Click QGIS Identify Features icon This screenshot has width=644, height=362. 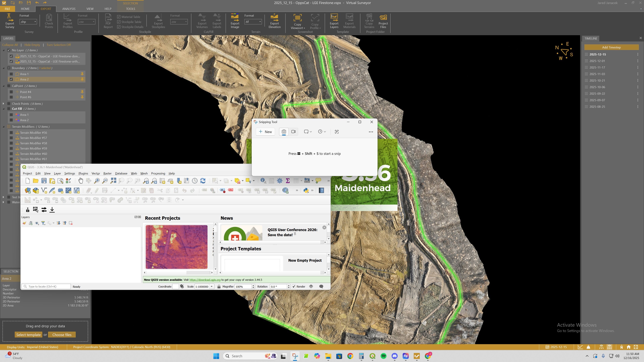[x=263, y=181]
